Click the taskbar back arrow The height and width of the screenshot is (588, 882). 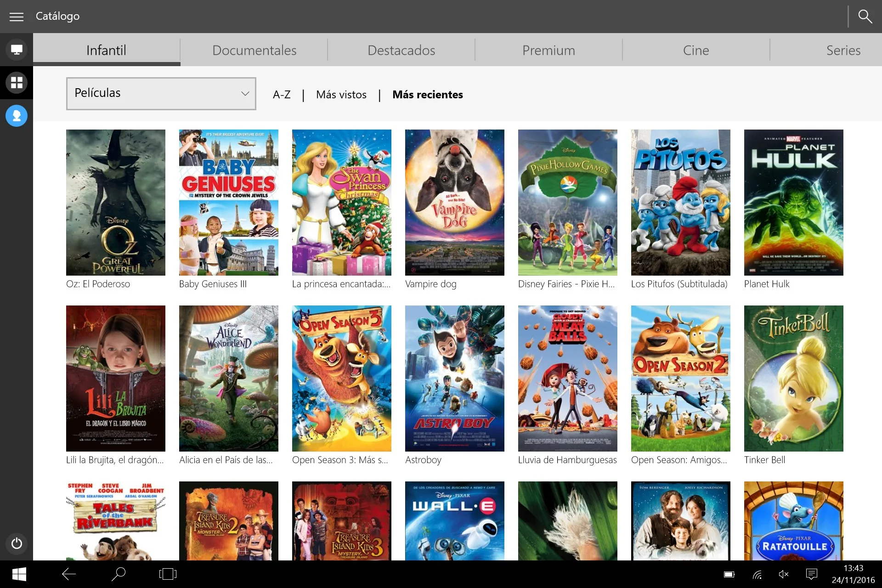click(x=69, y=574)
